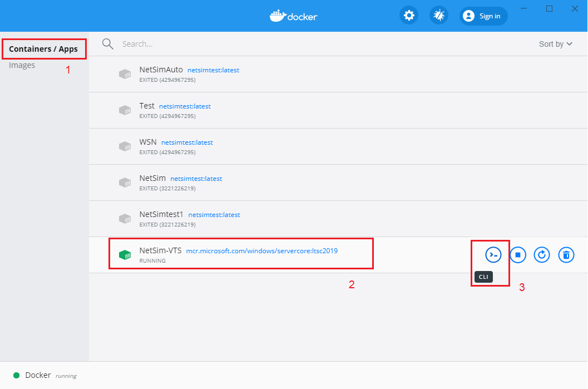Image resolution: width=588 pixels, height=389 pixels.
Task: Open Test's netsimtest:latest image link
Action: (185, 106)
